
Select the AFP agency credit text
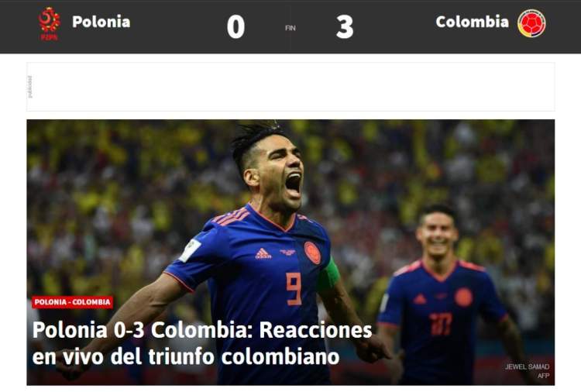pos(544,375)
